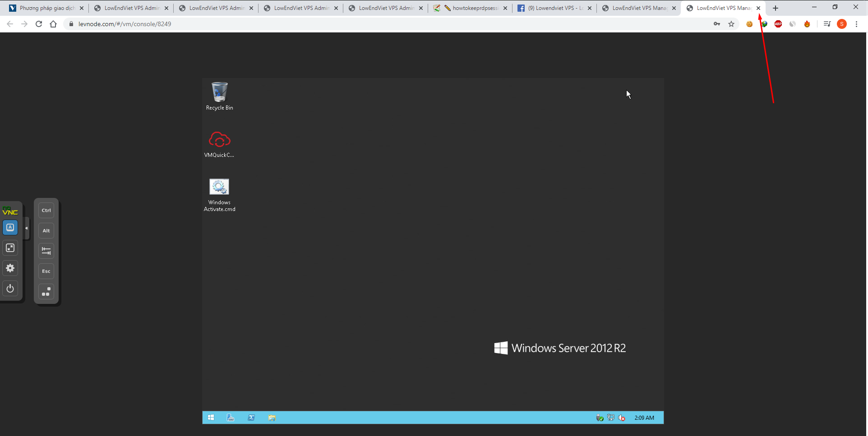Toggle the Ctrl key in extra keys

coord(46,211)
